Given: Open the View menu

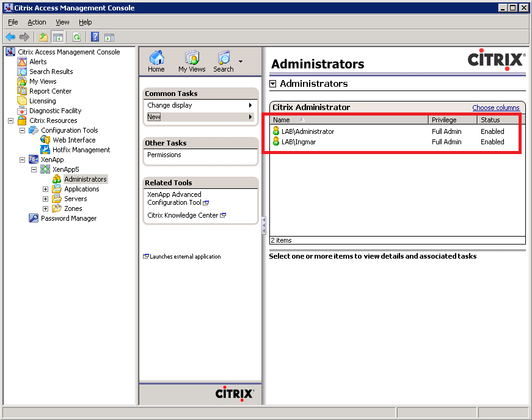Looking at the screenshot, I should pyautogui.click(x=62, y=22).
